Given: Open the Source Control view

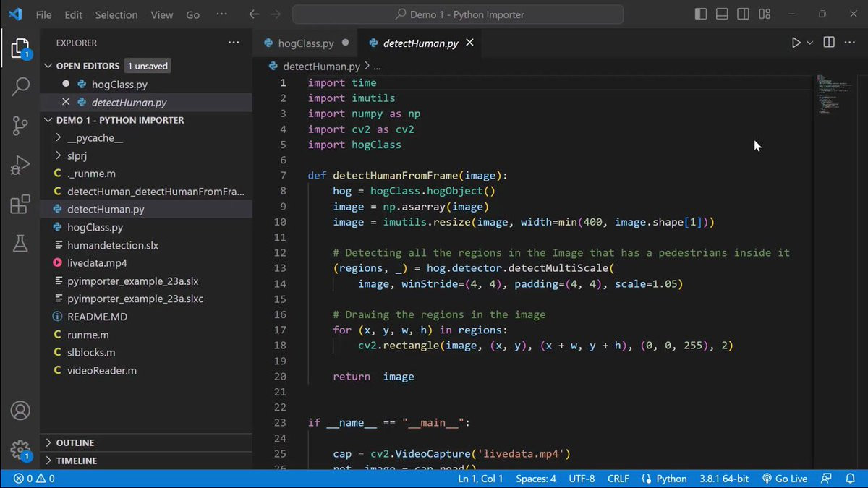Looking at the screenshot, I should tap(20, 126).
